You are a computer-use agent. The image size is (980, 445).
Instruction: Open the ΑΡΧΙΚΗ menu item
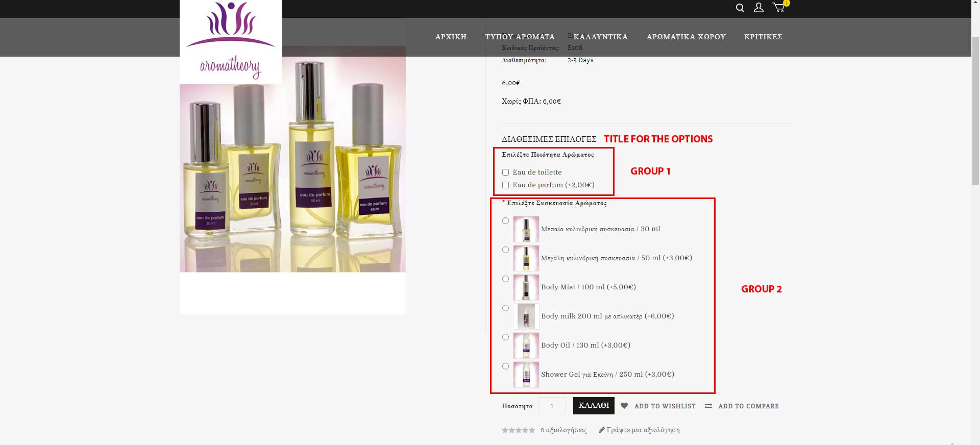[451, 37]
